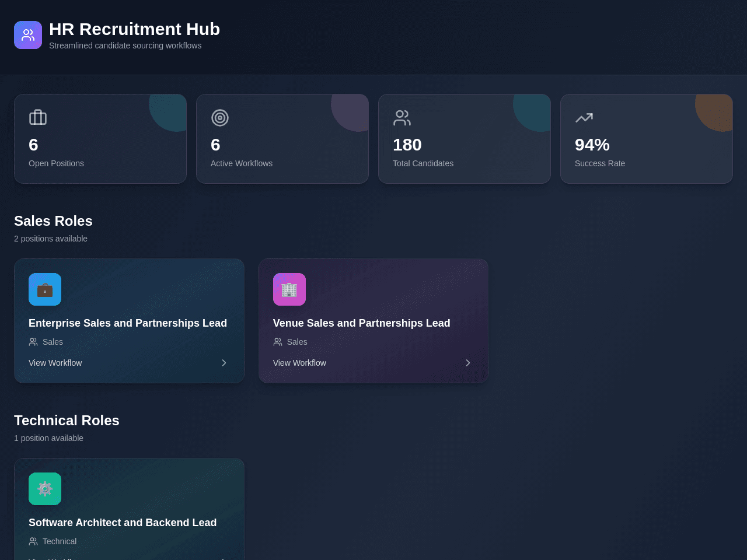This screenshot has height=560, width=747.
Task: Click the people icon beside Technical label
Action: [x=33, y=541]
